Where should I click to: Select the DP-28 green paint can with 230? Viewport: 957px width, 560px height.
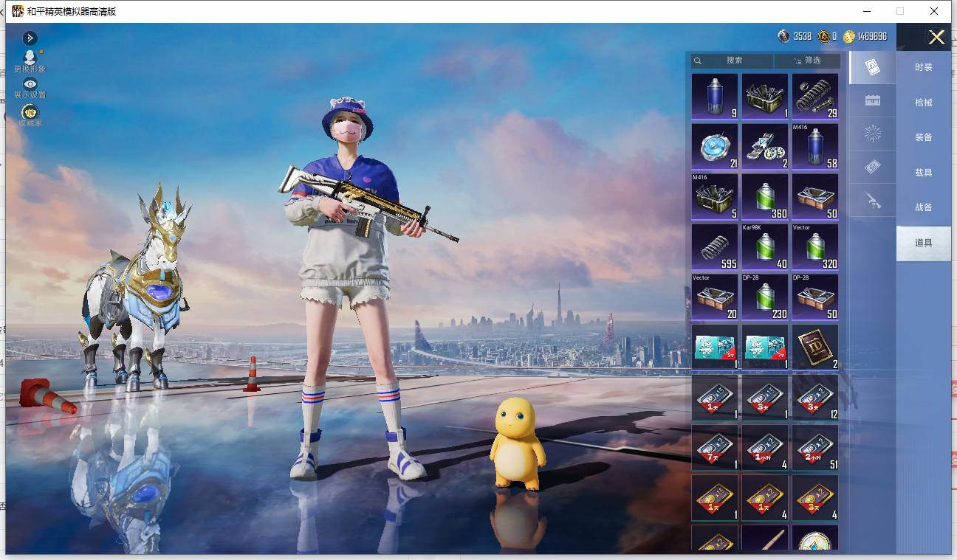point(765,297)
